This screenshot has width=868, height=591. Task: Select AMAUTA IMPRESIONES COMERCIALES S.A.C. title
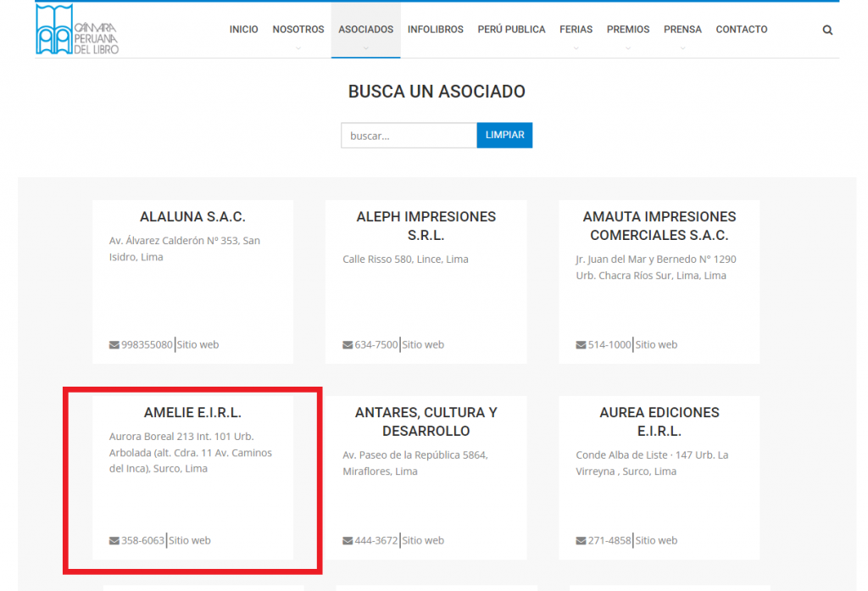pos(659,226)
